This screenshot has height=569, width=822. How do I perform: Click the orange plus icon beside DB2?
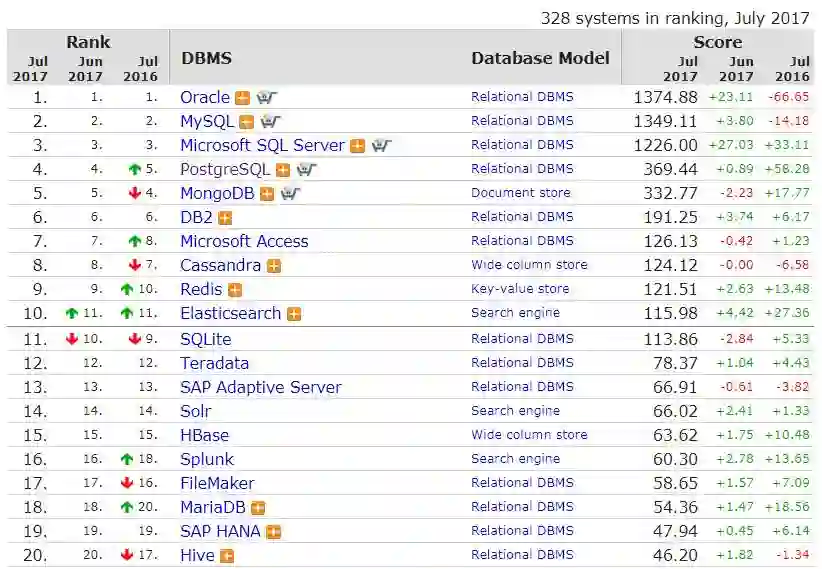pos(225,218)
